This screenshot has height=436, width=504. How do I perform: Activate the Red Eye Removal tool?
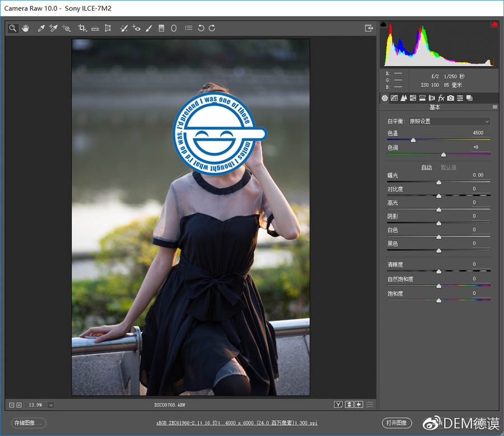(x=136, y=28)
